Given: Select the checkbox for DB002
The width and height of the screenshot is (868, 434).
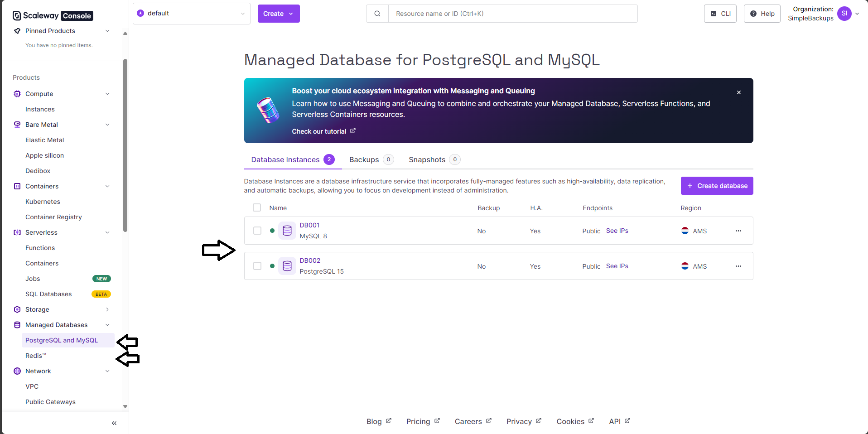Looking at the screenshot, I should (257, 266).
